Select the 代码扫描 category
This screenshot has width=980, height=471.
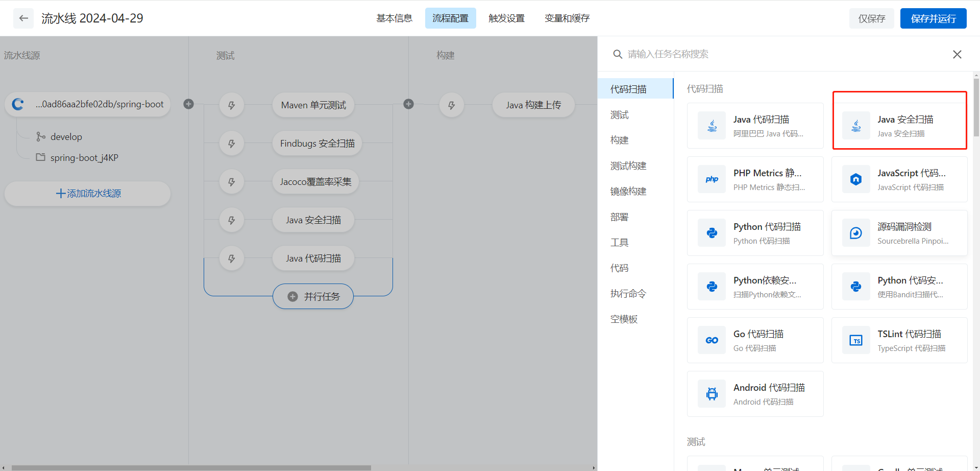pyautogui.click(x=635, y=89)
